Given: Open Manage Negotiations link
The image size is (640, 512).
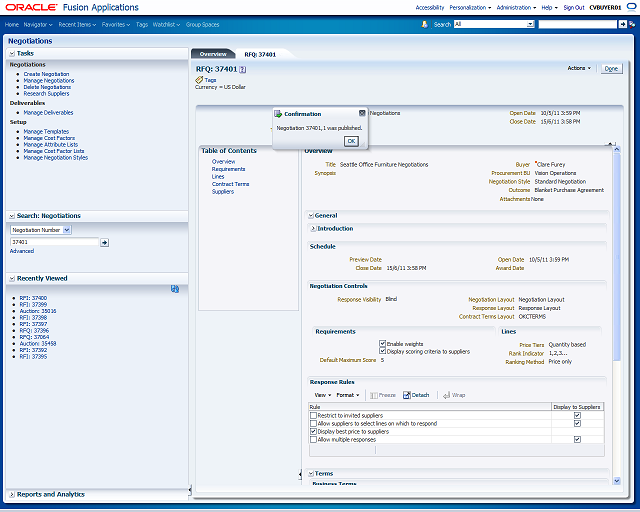Looking at the screenshot, I should pos(49,80).
